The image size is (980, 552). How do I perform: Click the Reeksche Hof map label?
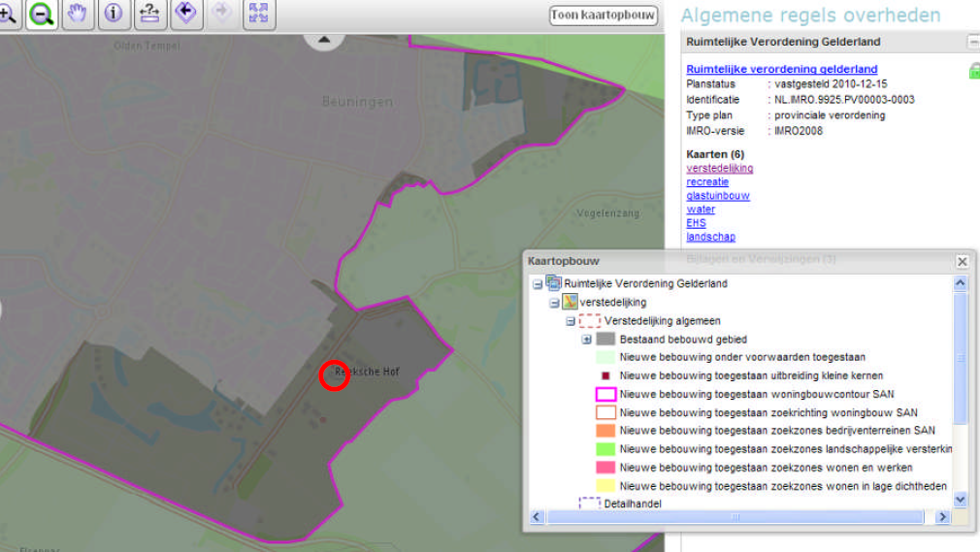[367, 372]
